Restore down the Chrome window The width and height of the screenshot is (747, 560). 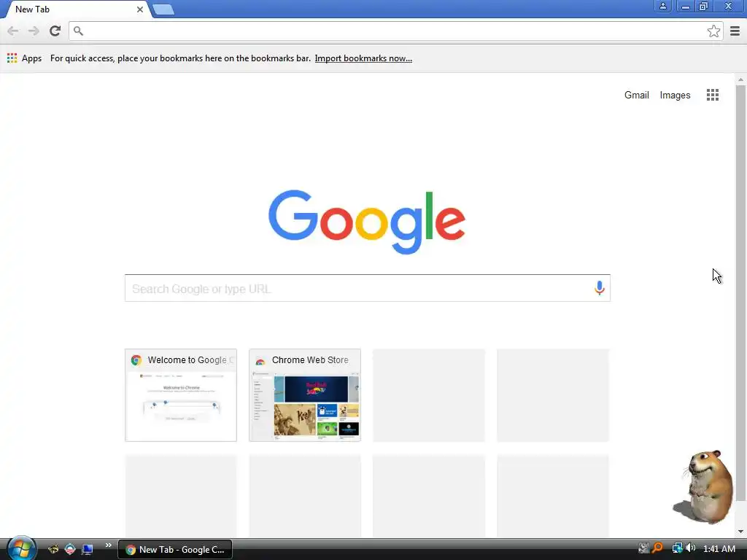pyautogui.click(x=703, y=6)
